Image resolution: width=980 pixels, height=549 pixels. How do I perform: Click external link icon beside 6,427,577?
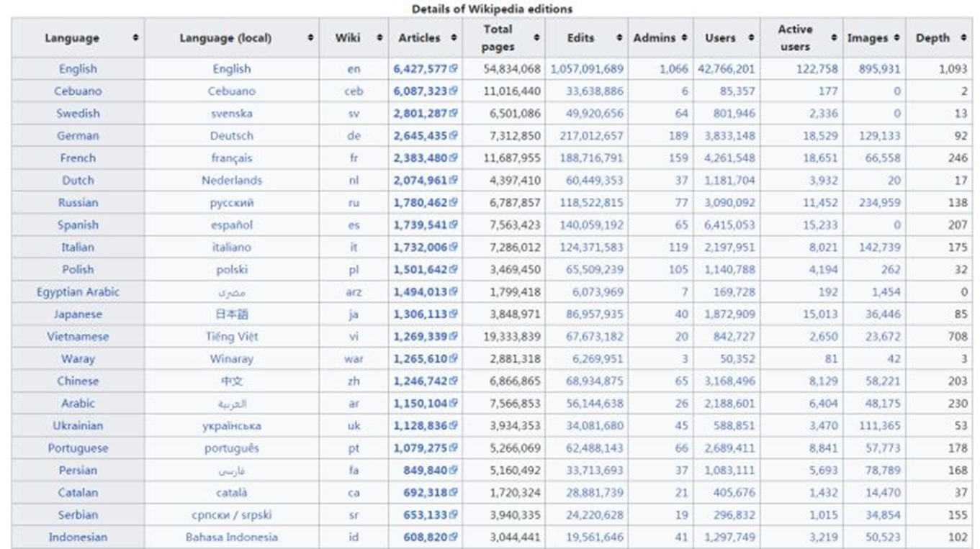point(454,70)
